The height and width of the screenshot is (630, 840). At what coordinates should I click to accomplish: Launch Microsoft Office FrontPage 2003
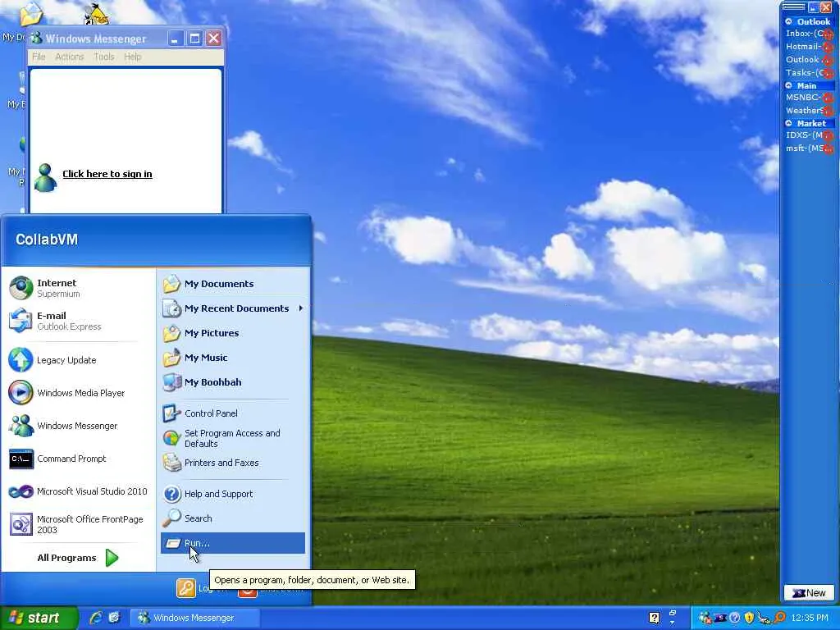point(80,524)
